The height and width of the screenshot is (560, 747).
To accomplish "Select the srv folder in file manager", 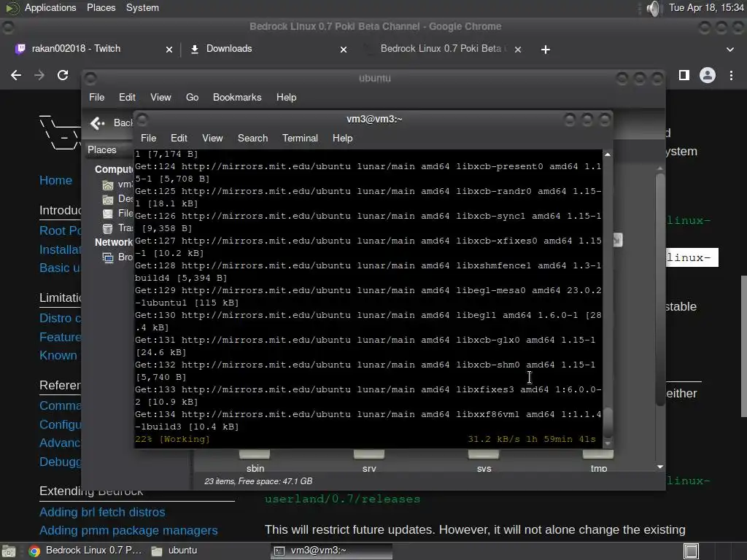I will pyautogui.click(x=369, y=461).
